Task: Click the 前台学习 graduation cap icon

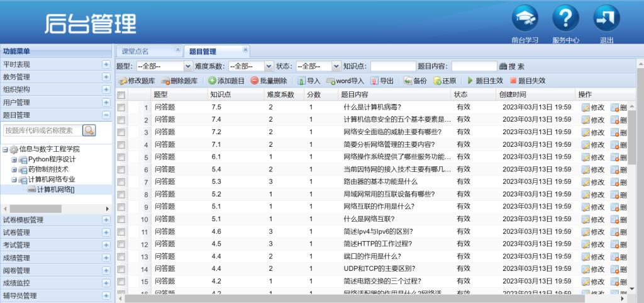Action: click(525, 19)
